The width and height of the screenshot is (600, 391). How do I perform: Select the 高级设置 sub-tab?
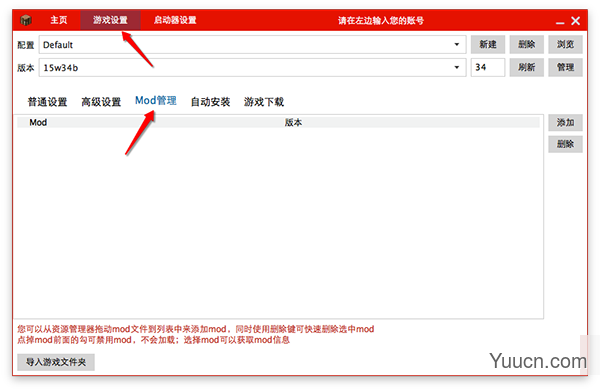[101, 102]
